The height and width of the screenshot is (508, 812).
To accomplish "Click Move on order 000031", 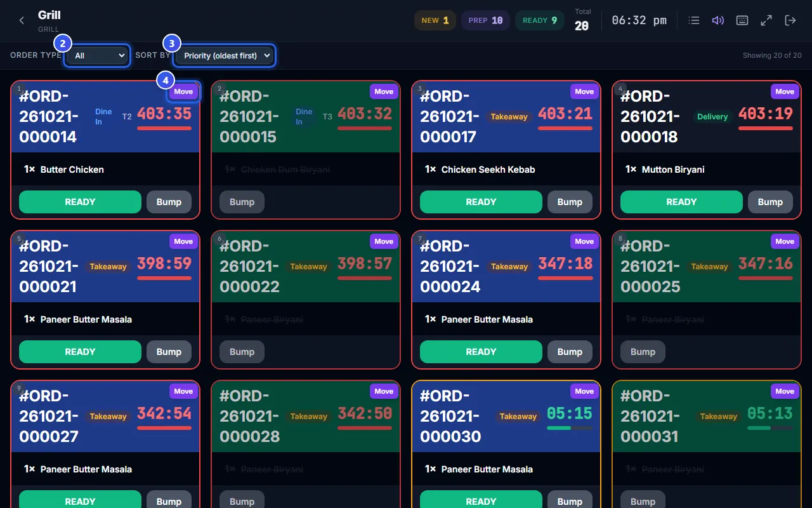I will point(785,391).
